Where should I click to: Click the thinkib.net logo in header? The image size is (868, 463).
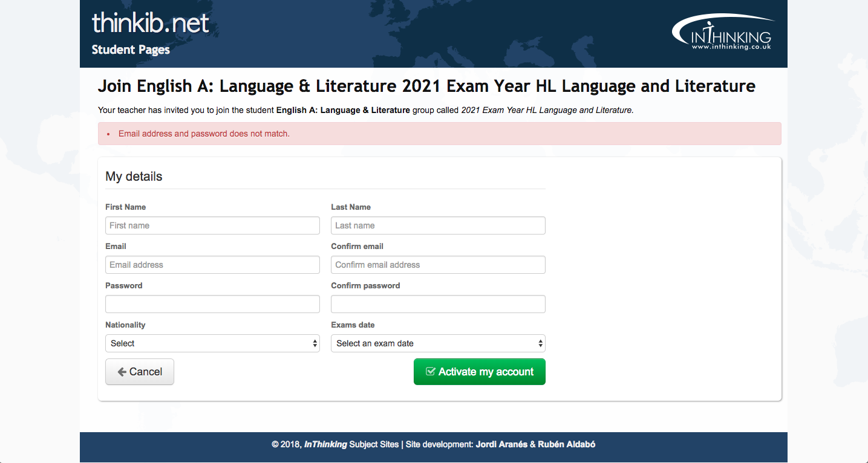point(150,23)
